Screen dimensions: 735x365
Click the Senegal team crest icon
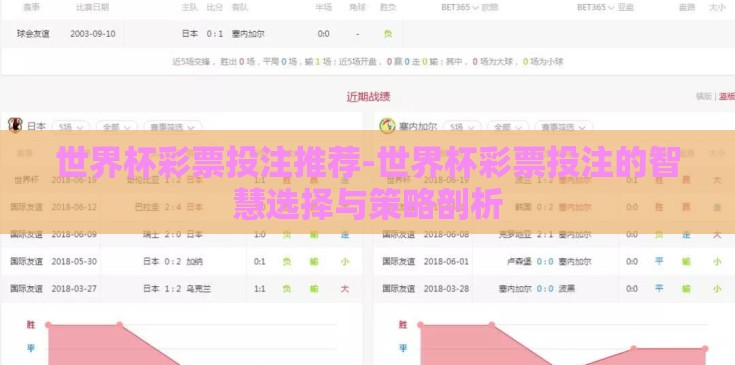point(387,126)
